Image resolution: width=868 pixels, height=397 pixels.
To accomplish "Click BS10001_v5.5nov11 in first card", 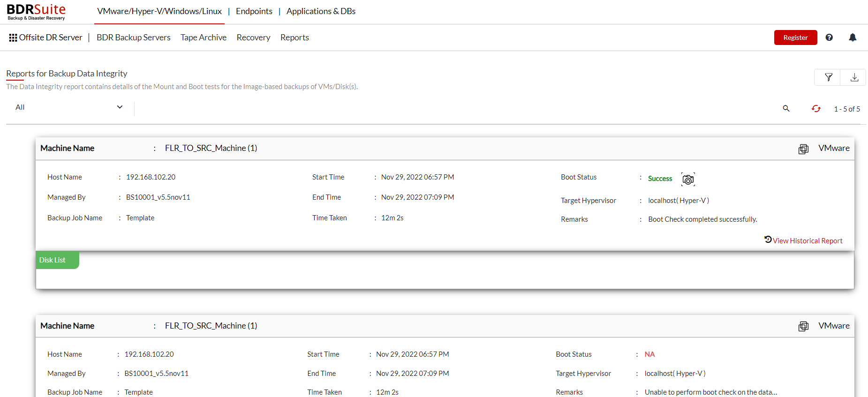I will [158, 197].
